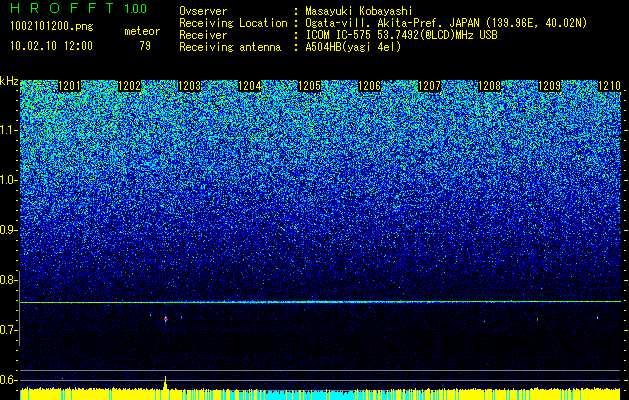Click the 1210 time marker
The width and height of the screenshot is (629, 400).
tap(609, 86)
